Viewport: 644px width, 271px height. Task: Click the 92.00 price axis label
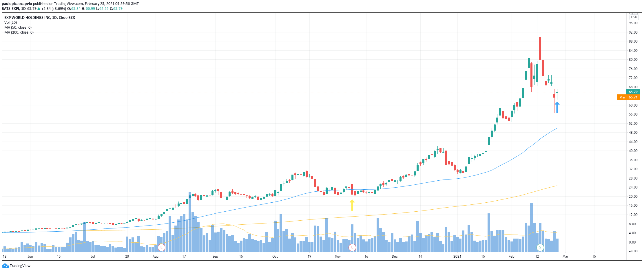coord(633,32)
